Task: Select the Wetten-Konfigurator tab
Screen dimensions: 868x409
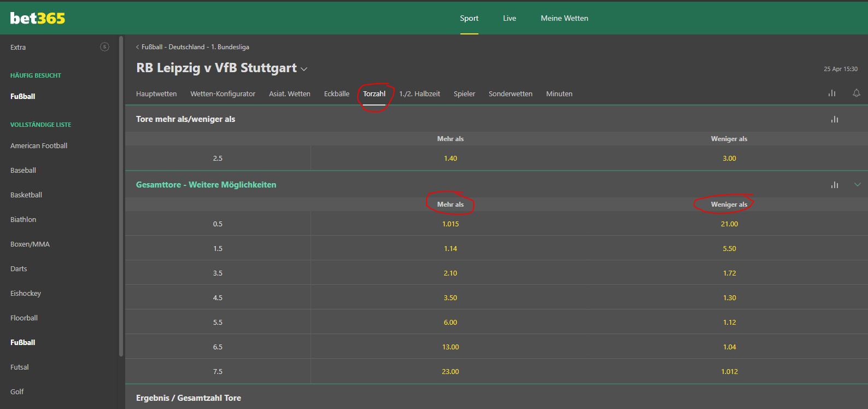Action: 222,94
